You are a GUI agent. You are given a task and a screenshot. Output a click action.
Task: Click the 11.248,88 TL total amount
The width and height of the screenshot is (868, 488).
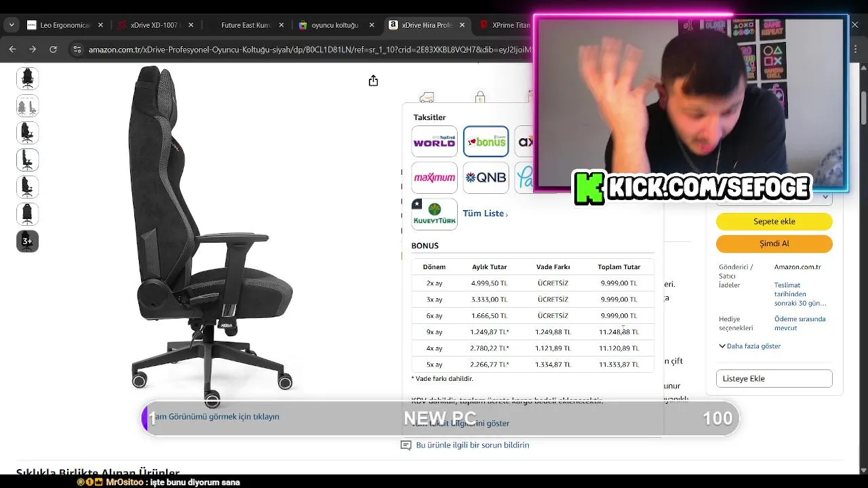click(x=618, y=332)
